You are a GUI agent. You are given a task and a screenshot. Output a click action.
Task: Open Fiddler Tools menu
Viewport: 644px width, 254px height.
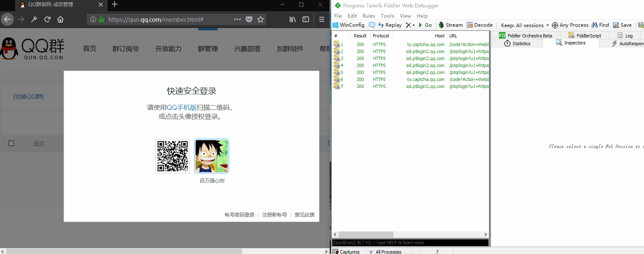pyautogui.click(x=387, y=16)
